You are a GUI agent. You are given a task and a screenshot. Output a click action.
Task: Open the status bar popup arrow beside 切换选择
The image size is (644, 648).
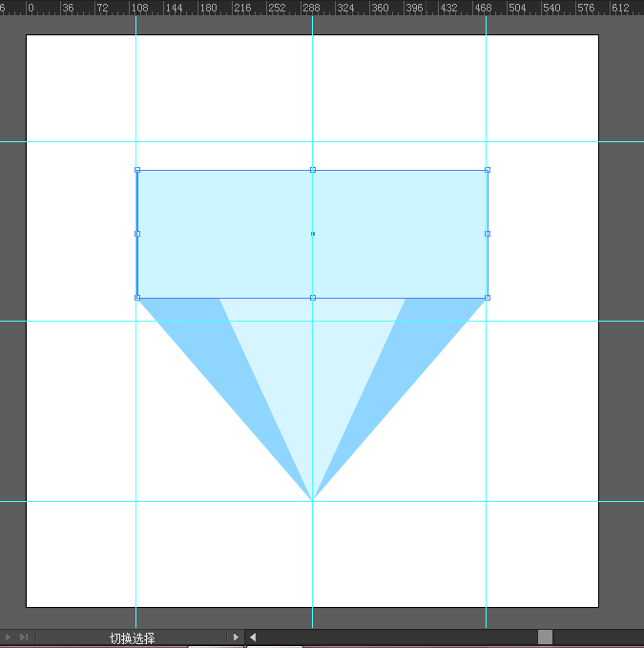236,637
